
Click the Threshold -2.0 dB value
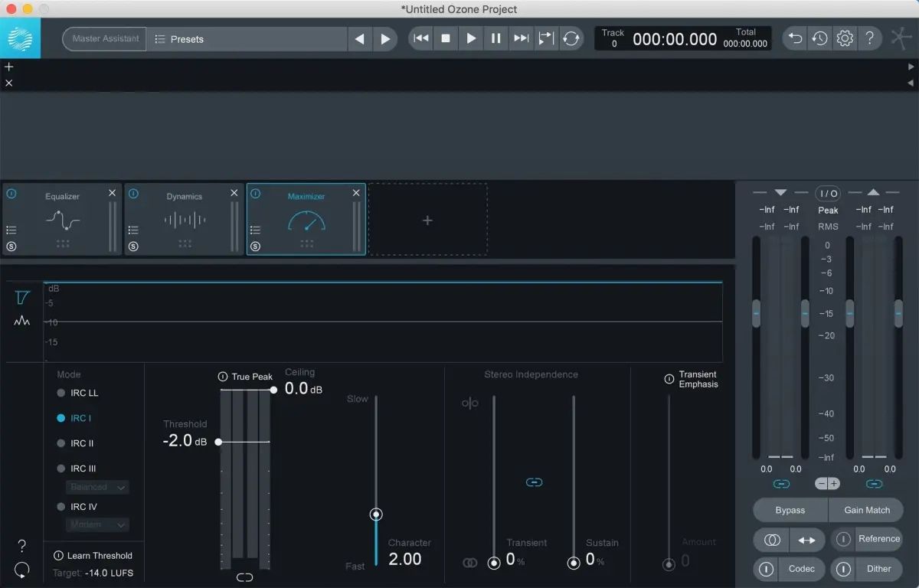tap(185, 441)
